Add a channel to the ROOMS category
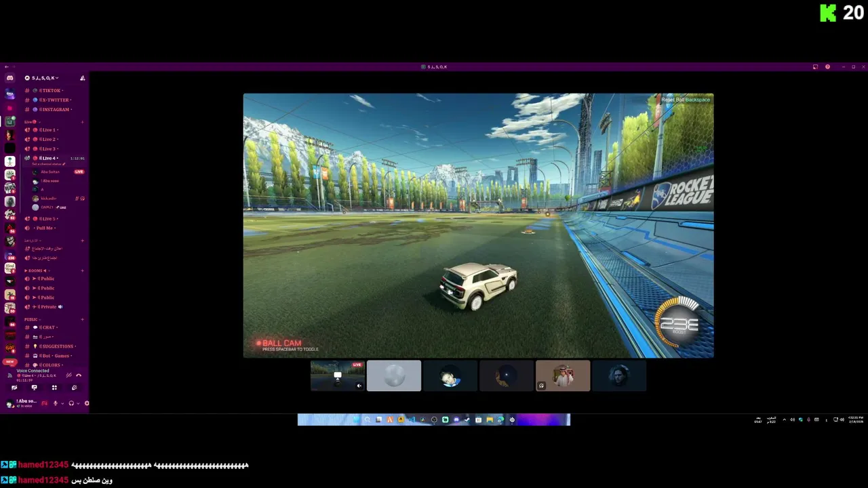Screen dimensions: 868x488 83,270
